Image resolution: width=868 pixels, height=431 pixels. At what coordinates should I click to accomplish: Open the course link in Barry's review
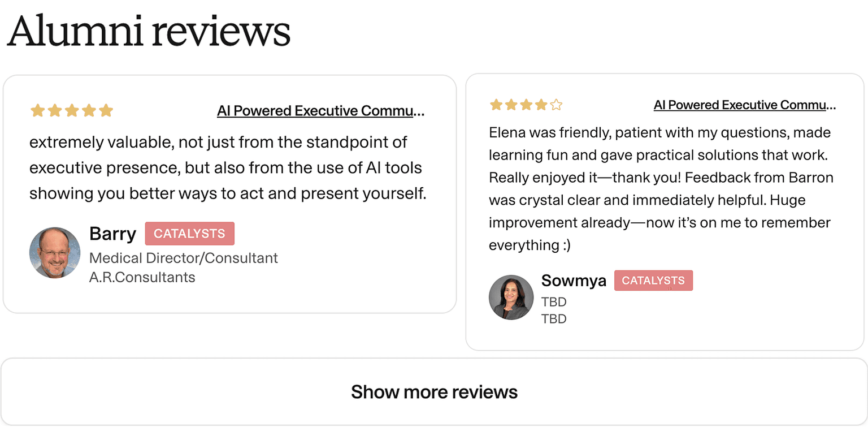(320, 111)
